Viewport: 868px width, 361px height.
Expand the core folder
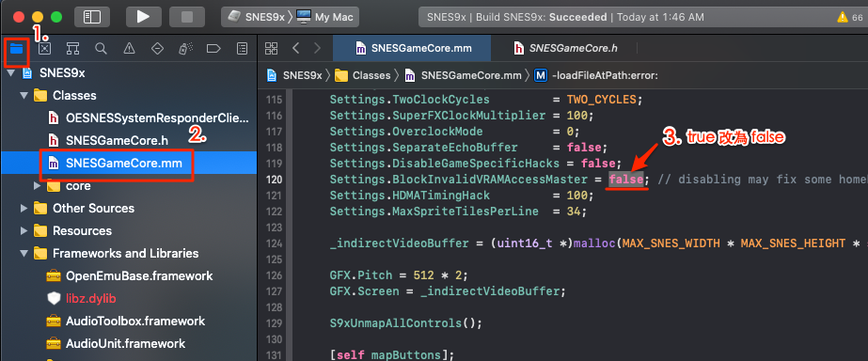pyautogui.click(x=38, y=186)
